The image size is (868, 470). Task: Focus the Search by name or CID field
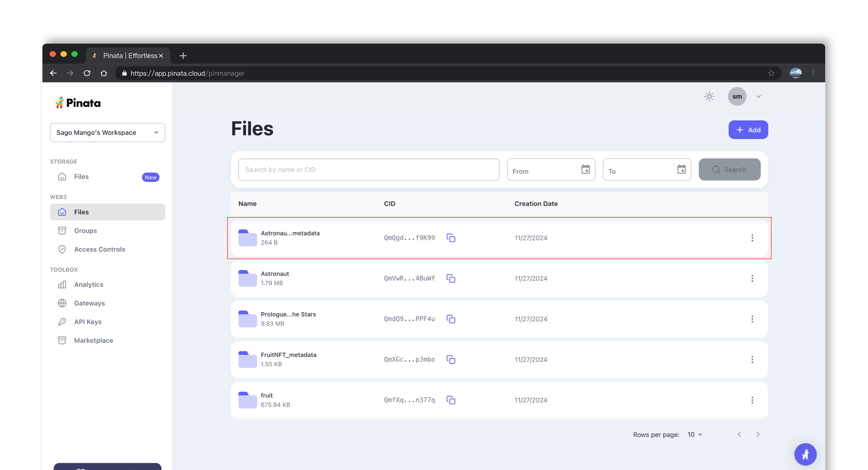coord(369,170)
